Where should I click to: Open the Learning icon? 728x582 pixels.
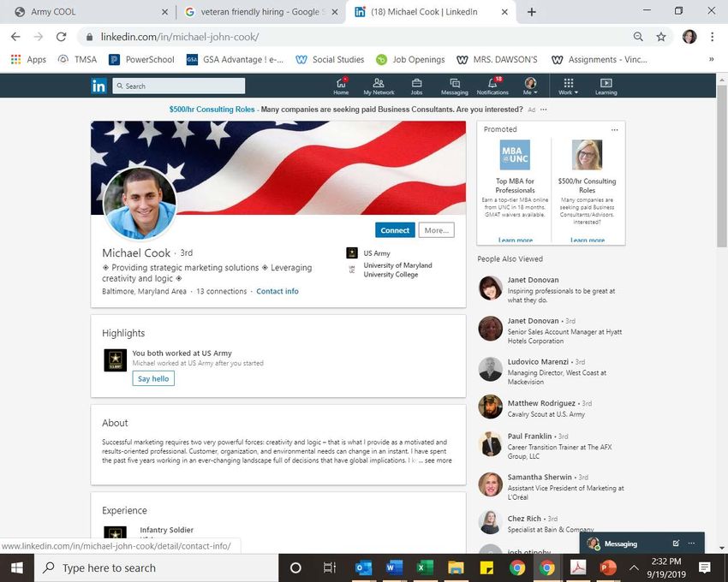pos(606,86)
